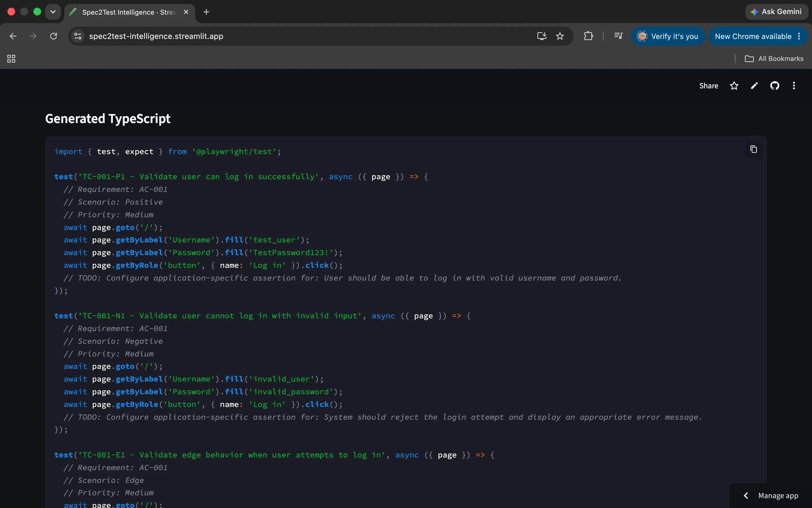Open the GitHub repository icon

[775, 86]
